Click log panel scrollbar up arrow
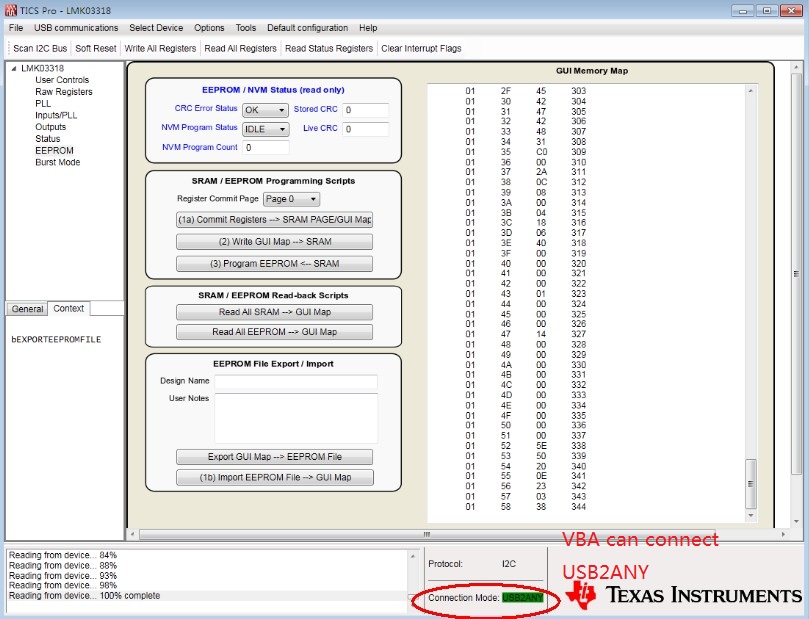This screenshot has height=619, width=809. [413, 557]
